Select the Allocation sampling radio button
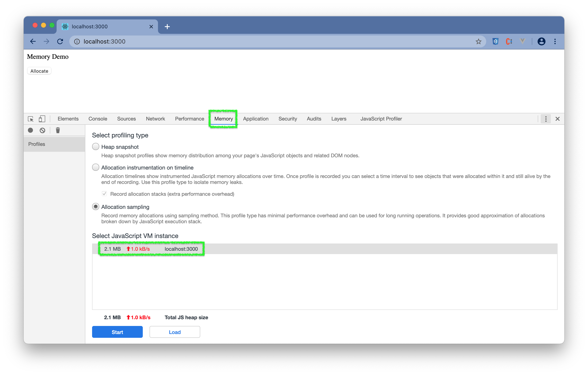The height and width of the screenshot is (375, 588). [x=96, y=207]
